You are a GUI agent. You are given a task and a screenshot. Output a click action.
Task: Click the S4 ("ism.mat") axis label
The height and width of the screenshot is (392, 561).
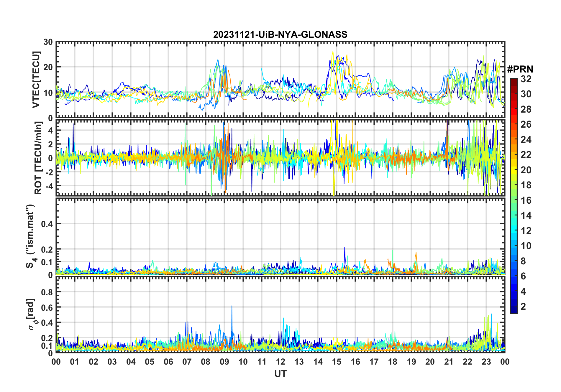[30, 236]
